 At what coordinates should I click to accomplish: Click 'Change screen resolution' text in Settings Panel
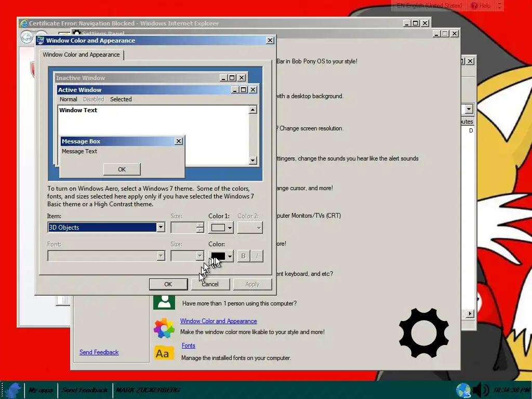point(312,128)
